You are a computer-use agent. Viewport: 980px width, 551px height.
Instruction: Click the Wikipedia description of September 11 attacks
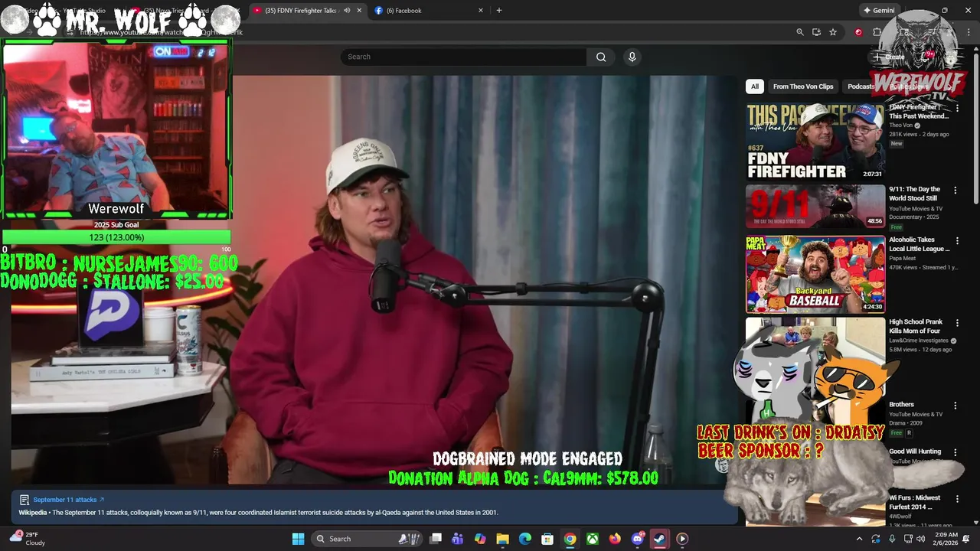(x=258, y=513)
